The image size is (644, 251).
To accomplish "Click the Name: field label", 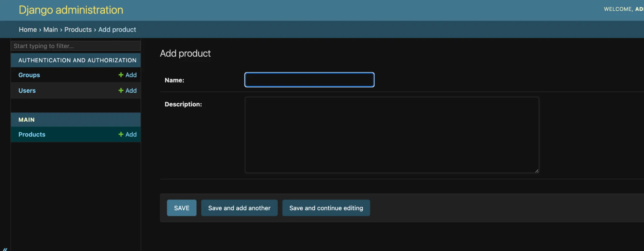I will tap(174, 80).
